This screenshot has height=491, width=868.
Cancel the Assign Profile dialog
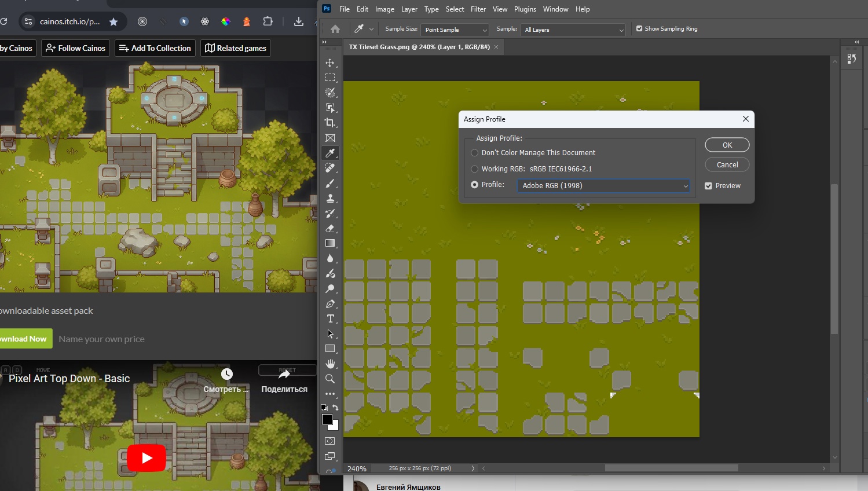(x=727, y=165)
